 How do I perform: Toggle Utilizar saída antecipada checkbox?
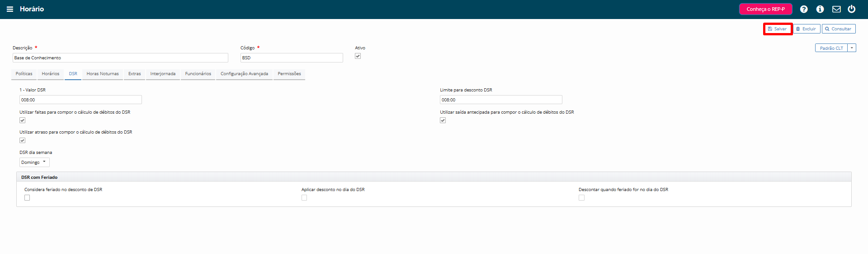tap(443, 120)
